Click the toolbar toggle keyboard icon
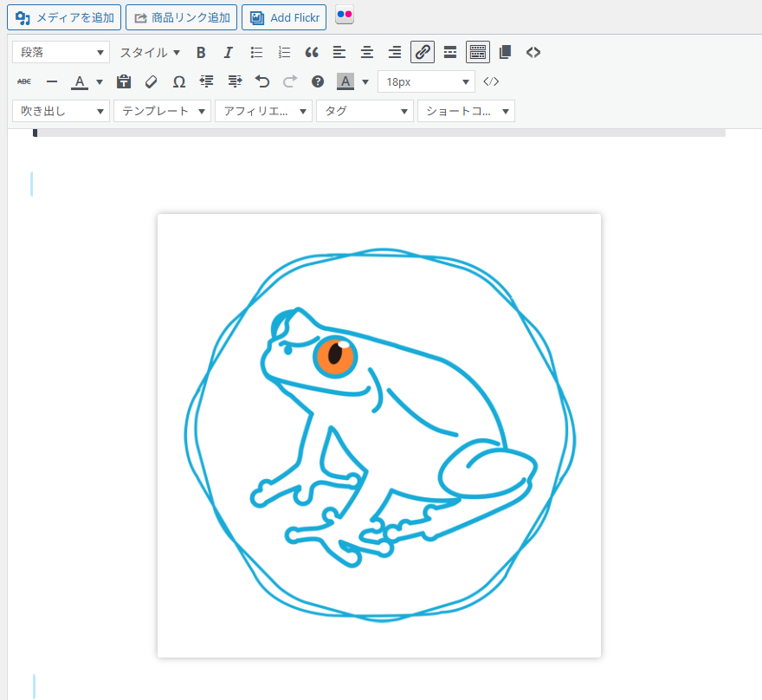Screen dimensions: 762x700 click(x=478, y=53)
